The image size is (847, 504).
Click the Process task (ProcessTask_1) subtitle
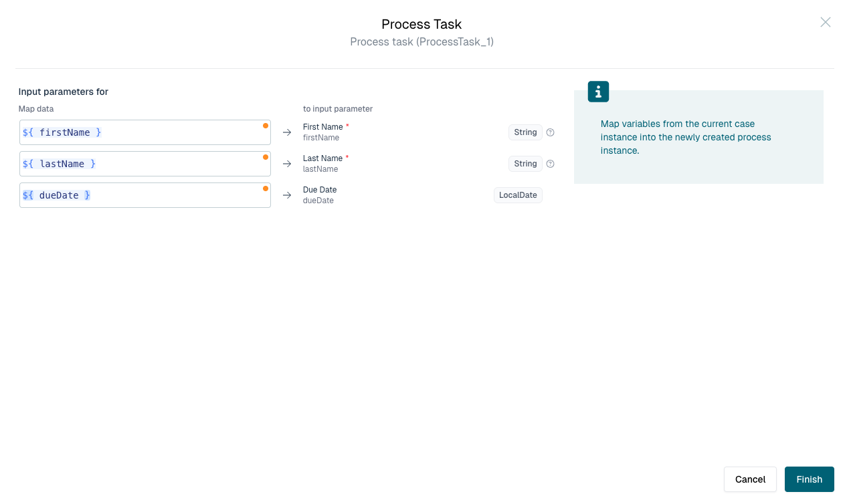pos(422,41)
